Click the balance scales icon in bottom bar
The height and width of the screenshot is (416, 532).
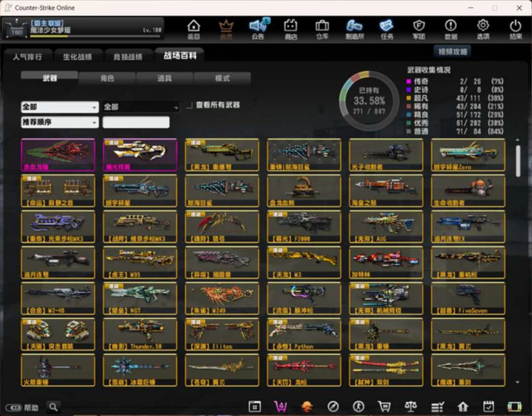[x=410, y=406]
